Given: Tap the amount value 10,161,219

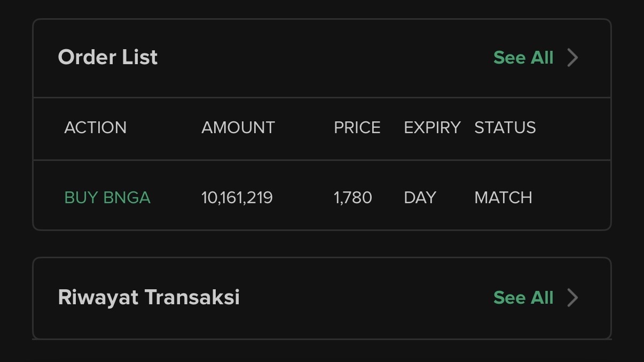Looking at the screenshot, I should tap(237, 198).
